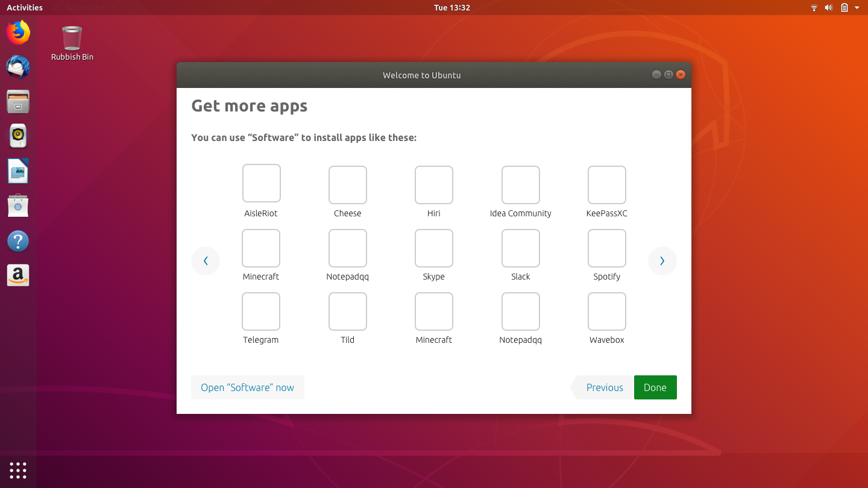This screenshot has width=868, height=488.
Task: Open Ubuntu Software from the dock
Action: click(x=17, y=205)
